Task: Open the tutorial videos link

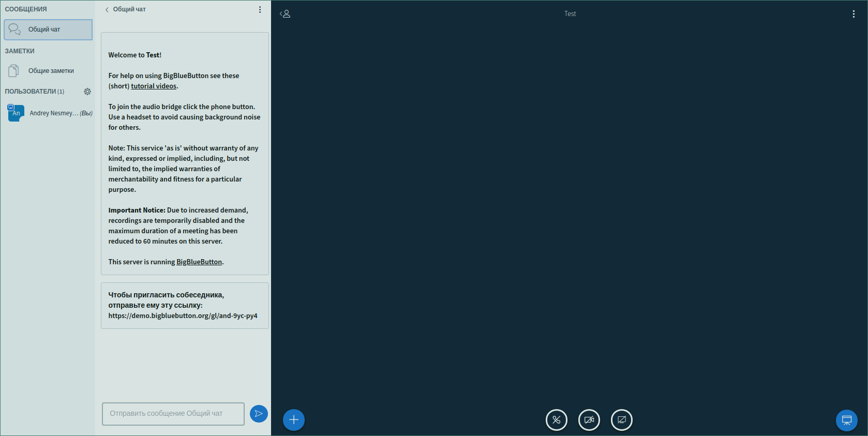Action: (x=153, y=86)
